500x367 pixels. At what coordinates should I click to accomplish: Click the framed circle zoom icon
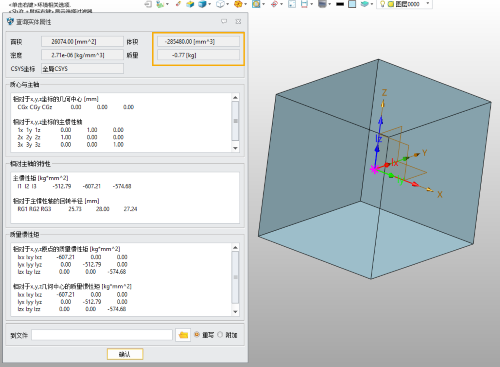coord(256,4)
